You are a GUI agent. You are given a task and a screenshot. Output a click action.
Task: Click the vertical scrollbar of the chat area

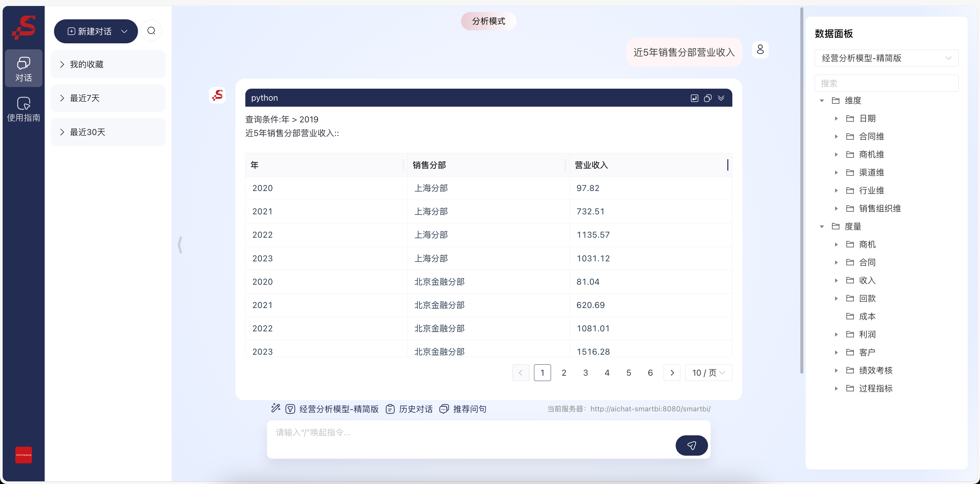pos(802,190)
